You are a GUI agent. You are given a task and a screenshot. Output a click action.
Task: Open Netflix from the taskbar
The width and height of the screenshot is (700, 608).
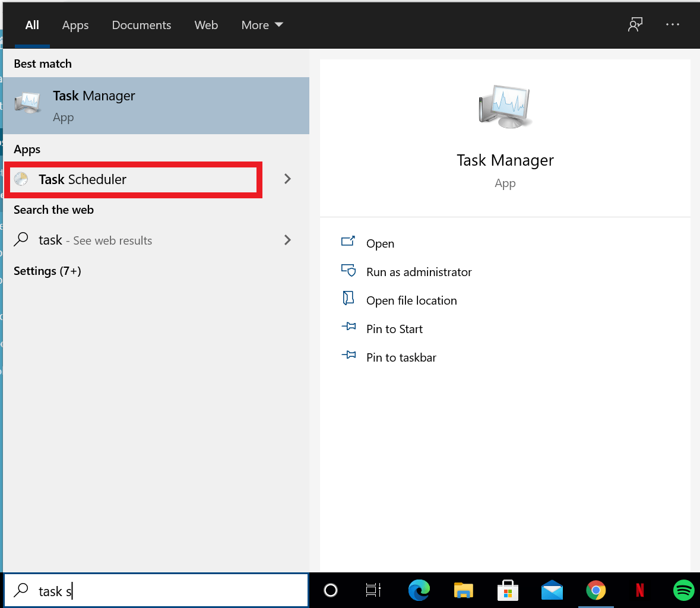coord(639,590)
